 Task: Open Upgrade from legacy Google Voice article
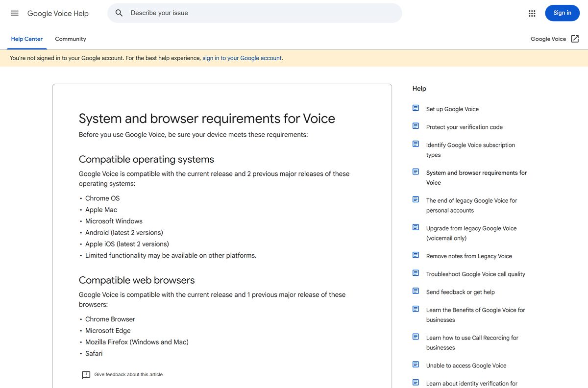pyautogui.click(x=471, y=233)
